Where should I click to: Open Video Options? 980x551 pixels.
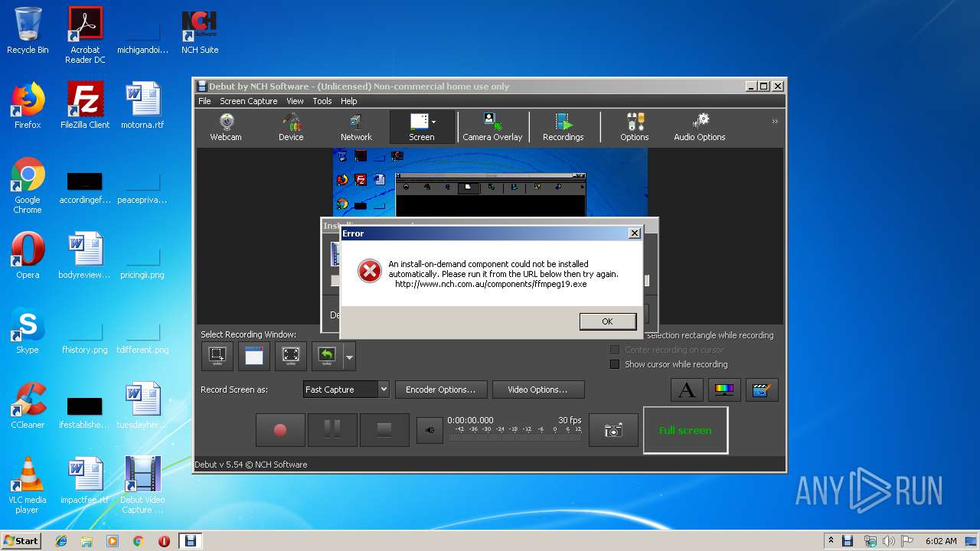[x=538, y=390]
